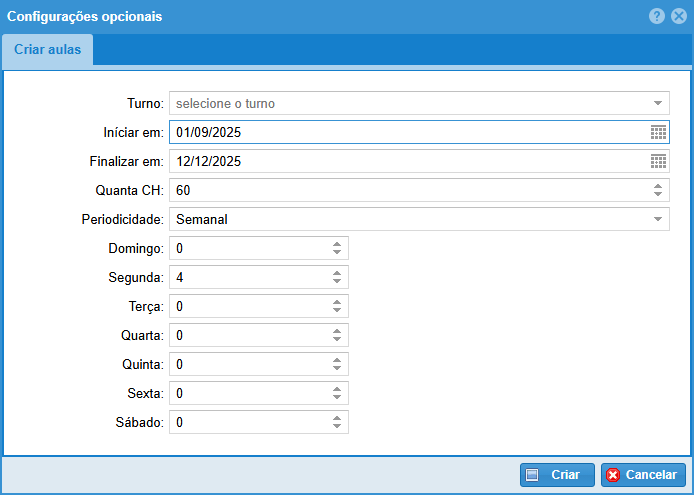Open the calendar picker for Iniciar em
The width and height of the screenshot is (694, 495).
point(658,132)
